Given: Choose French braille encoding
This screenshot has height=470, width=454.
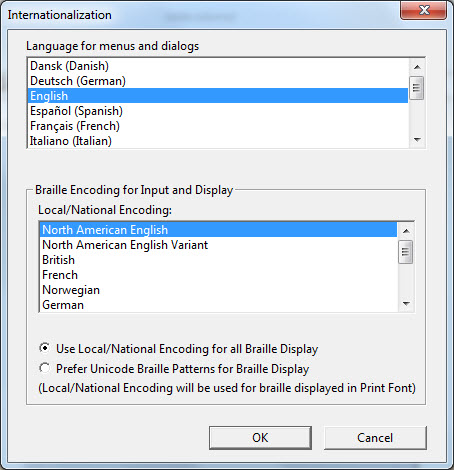Looking at the screenshot, I should pyautogui.click(x=219, y=275).
